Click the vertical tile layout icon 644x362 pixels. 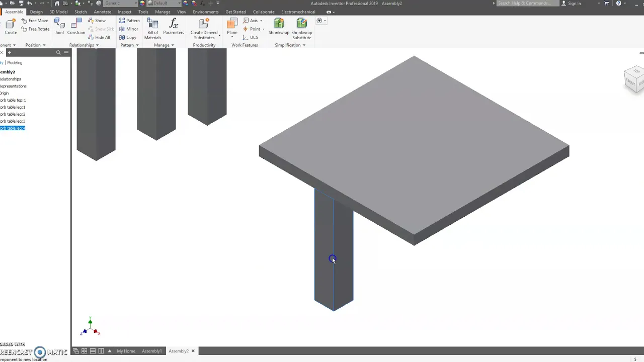[101, 351]
